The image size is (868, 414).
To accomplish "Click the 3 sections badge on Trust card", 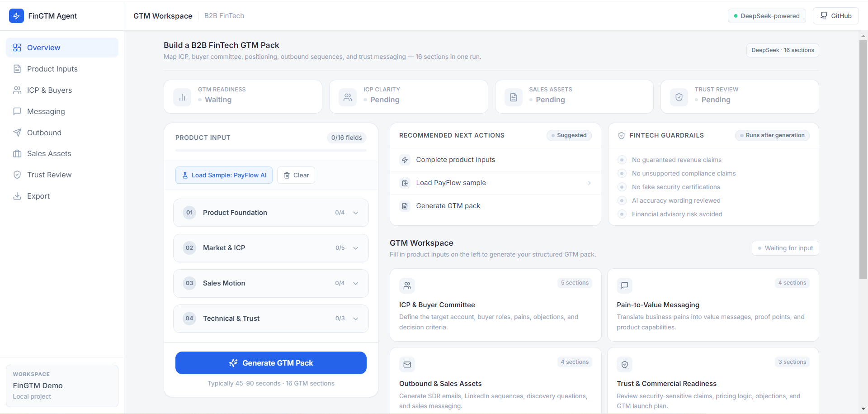I will (792, 362).
